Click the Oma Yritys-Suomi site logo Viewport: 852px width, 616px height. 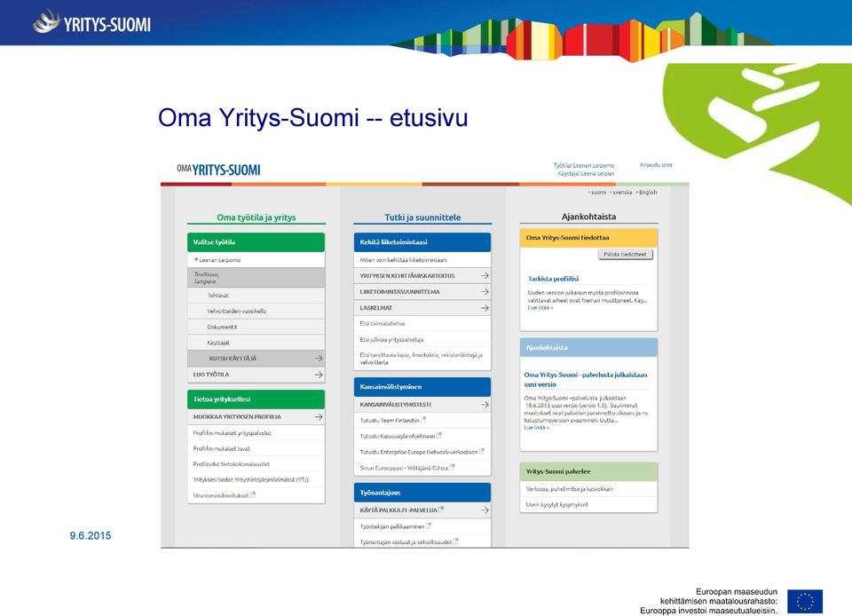coord(218,170)
